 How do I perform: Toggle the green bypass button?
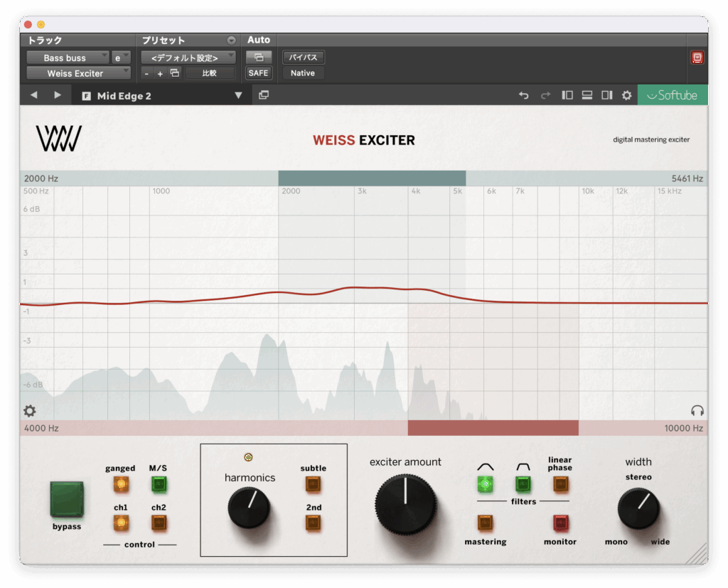coord(67,499)
